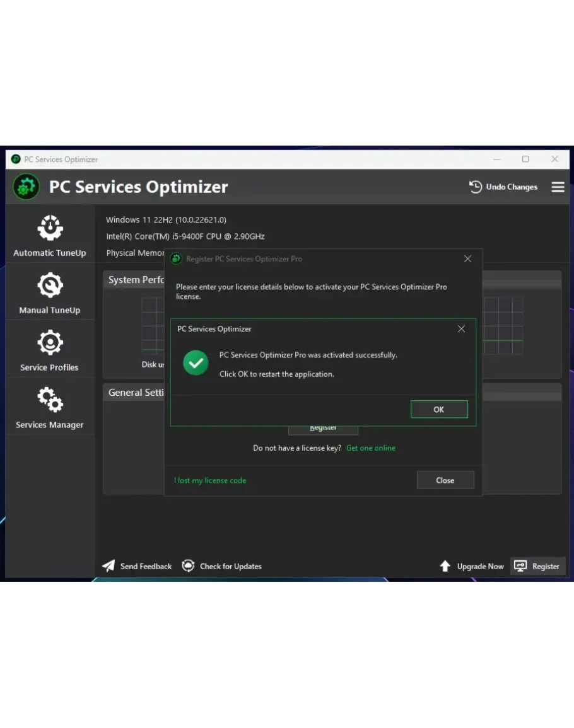Image resolution: width=574 pixels, height=728 pixels.
Task: Click the PC Services Optimizer logo in the header
Action: (26, 187)
